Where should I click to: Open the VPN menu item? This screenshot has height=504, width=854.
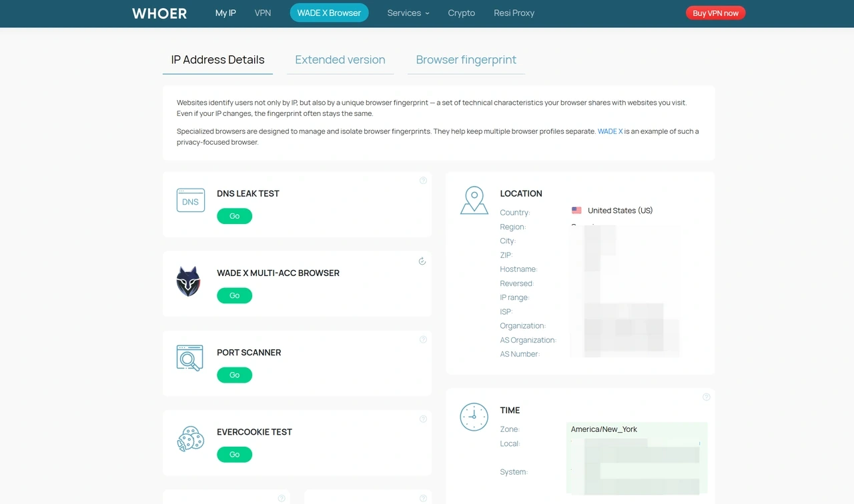[x=263, y=13]
